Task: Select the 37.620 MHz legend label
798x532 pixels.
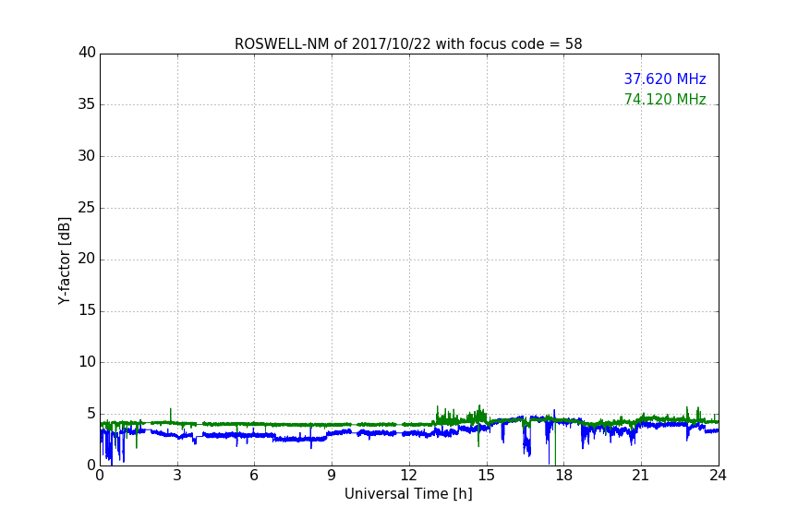Action: (665, 79)
